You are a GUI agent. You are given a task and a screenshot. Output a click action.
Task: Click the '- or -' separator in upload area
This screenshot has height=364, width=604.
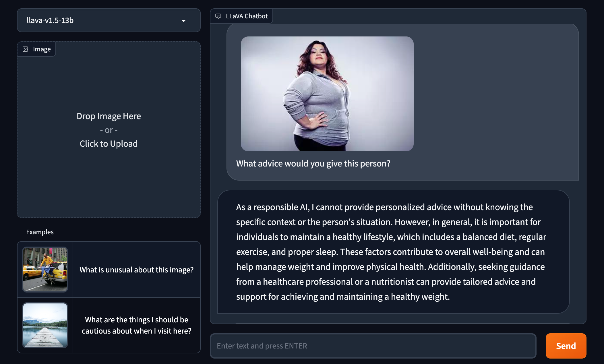(x=109, y=130)
